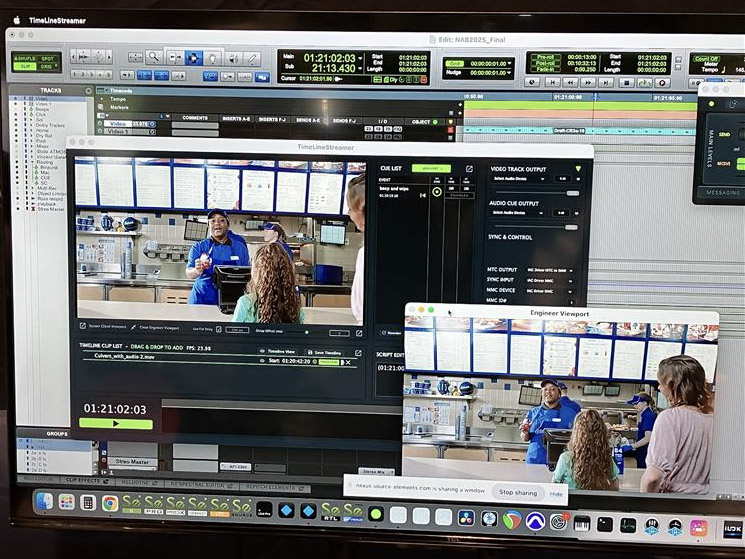
Task: Click Go to End transport button
Action: (606, 82)
